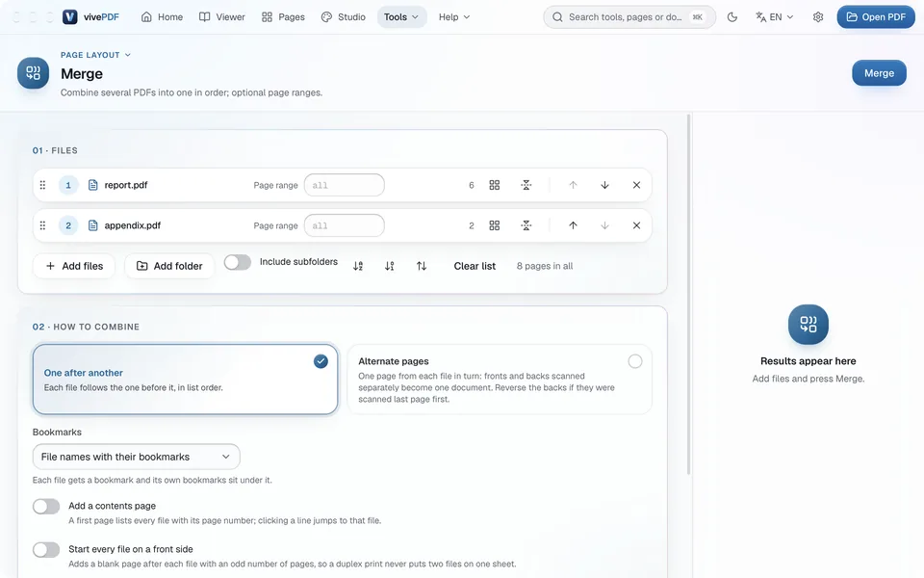Image resolution: width=924 pixels, height=578 pixels.
Task: Click the Results appear here heading
Action: coord(808,361)
